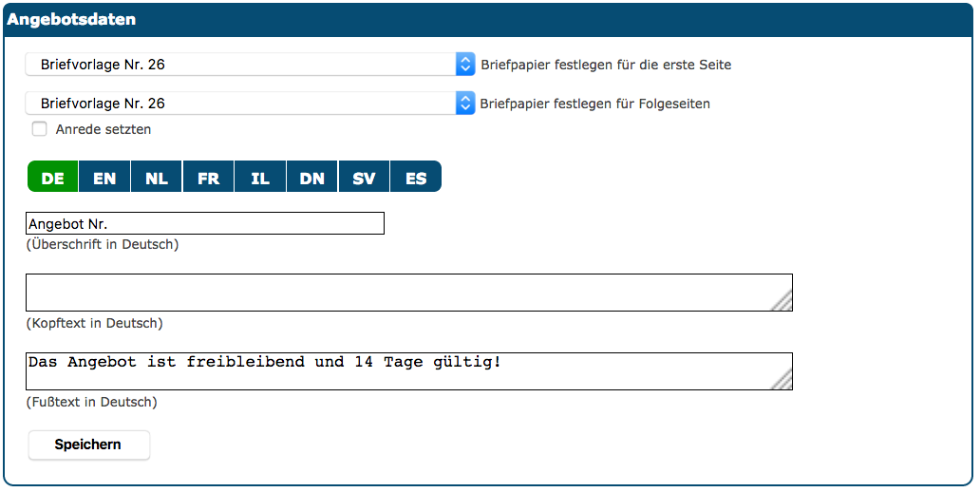
Task: Focus the Angebot Nr. heading field
Action: pos(204,223)
